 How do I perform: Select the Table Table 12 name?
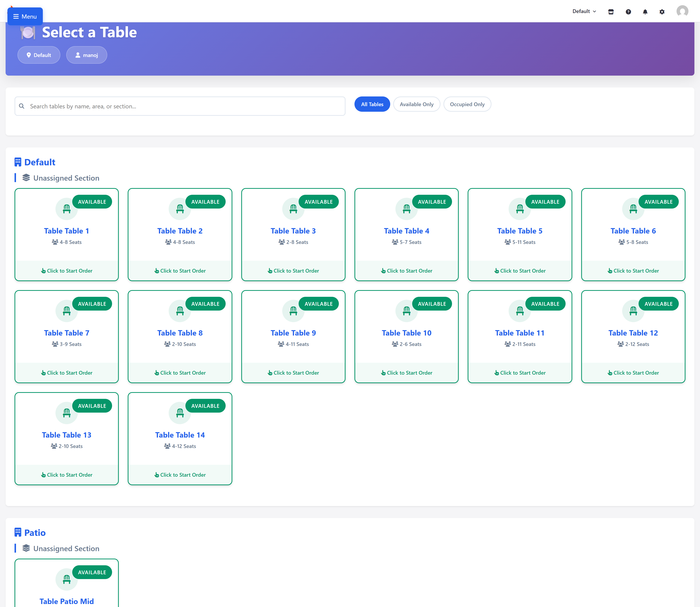pos(633,333)
